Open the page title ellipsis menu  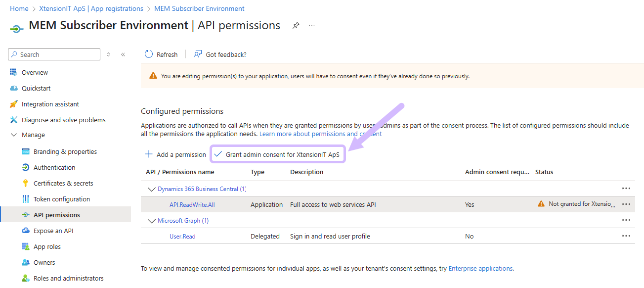tap(311, 26)
